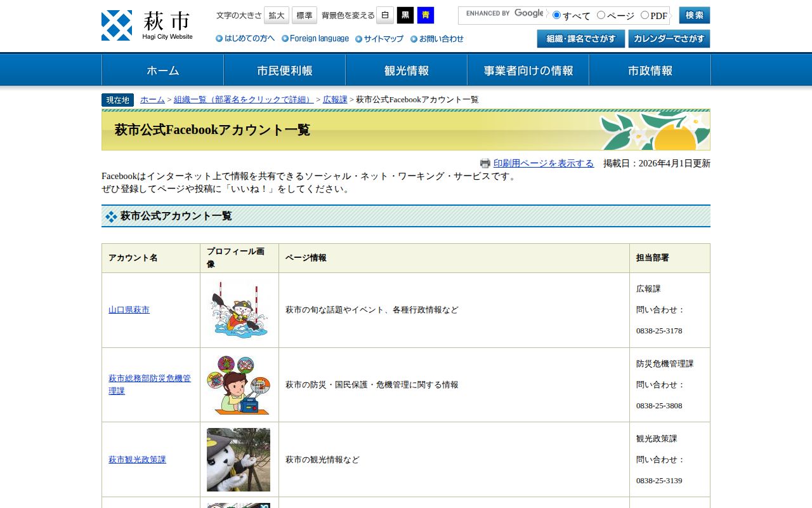The image size is (812, 508).
Task: Set background color to blue (青)
Action: click(426, 15)
